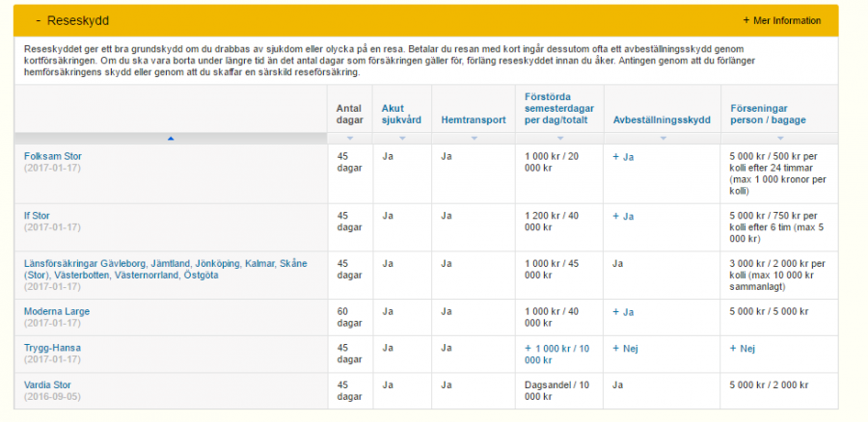Sort by Förseningar column arrow
Image resolution: width=868 pixels, height=422 pixels.
(x=778, y=139)
